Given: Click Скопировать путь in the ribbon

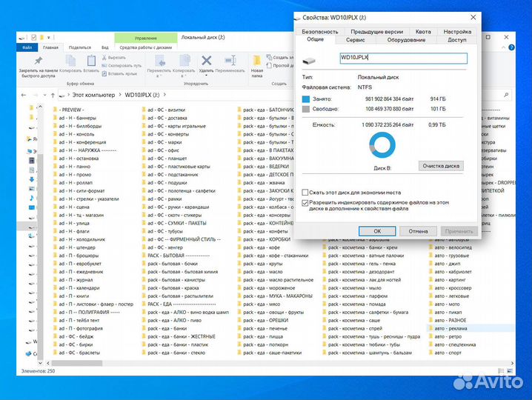Looking at the screenshot, I should 121,65.
